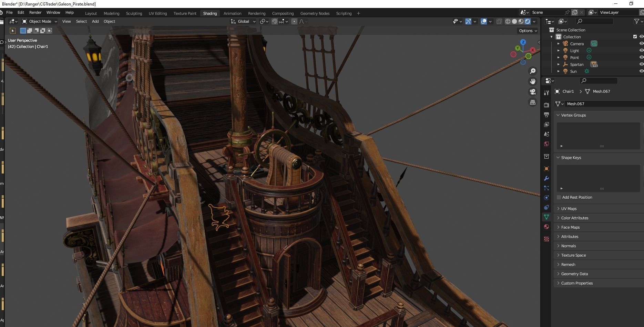Open the viewport Options dropdown
Image resolution: width=644 pixels, height=327 pixels.
coord(528,31)
